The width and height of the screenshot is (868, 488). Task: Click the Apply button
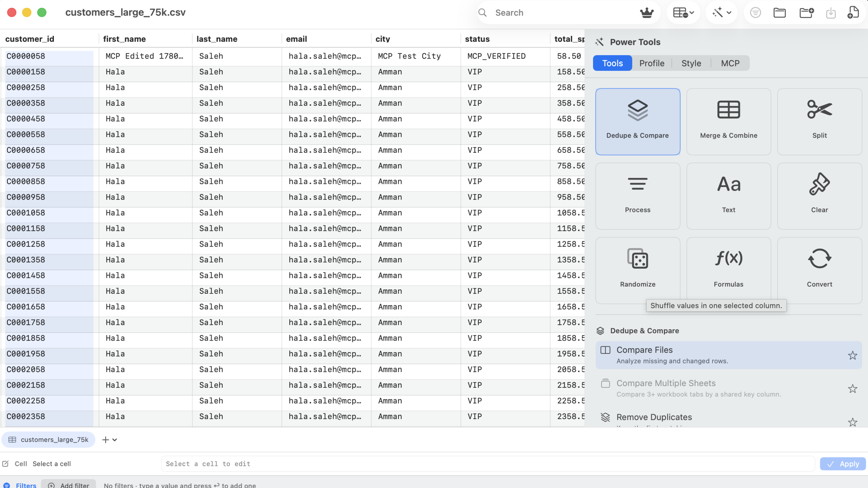(843, 464)
